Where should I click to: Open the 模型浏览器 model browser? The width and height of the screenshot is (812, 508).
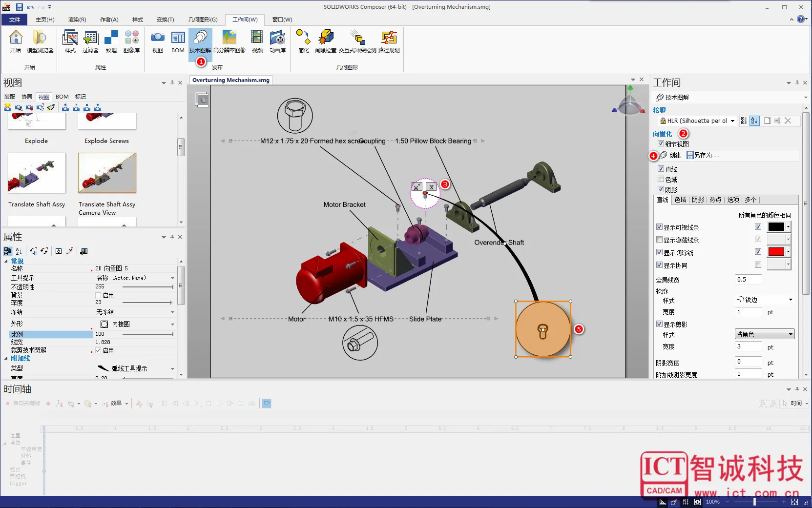pyautogui.click(x=40, y=41)
